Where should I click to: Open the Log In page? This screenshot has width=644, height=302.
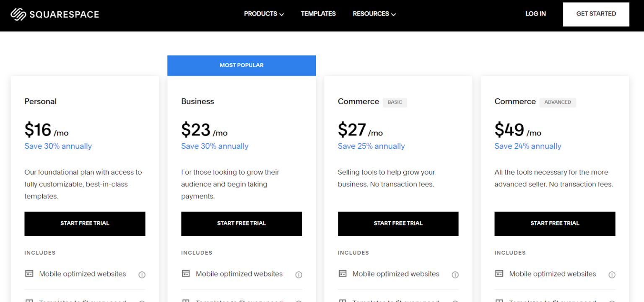pos(535,14)
